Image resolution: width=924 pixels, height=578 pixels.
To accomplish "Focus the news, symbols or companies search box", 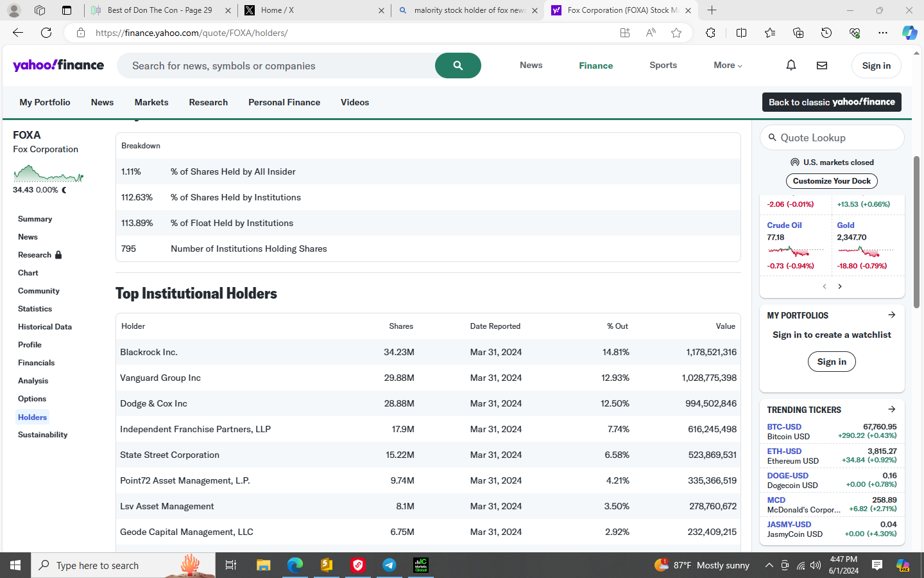I will [276, 66].
